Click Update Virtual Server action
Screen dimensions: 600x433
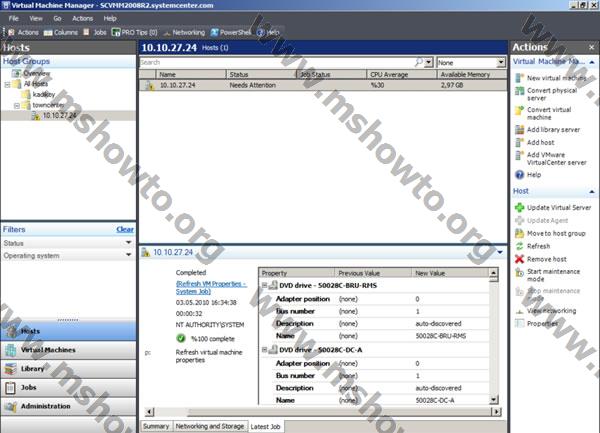(x=553, y=208)
